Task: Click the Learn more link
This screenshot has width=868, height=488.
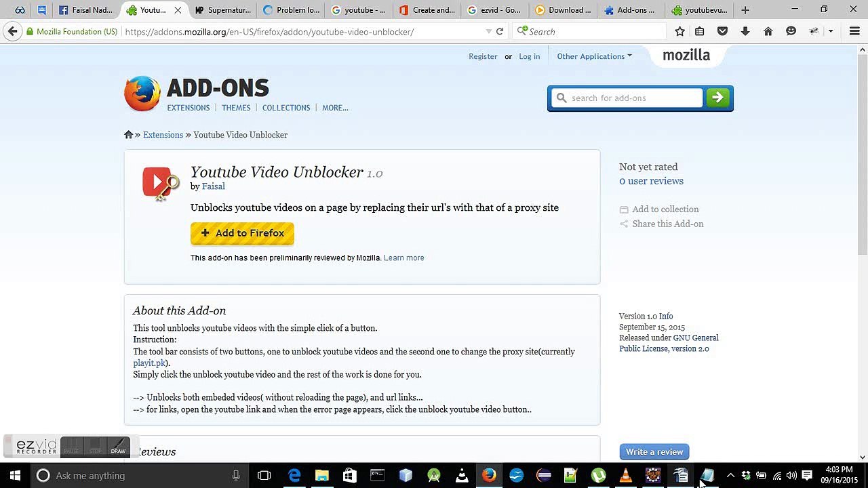Action: click(404, 258)
